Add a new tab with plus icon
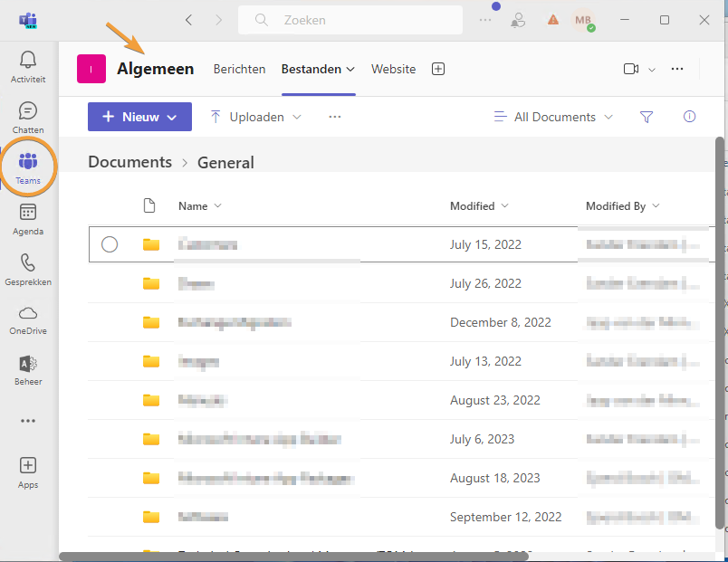The width and height of the screenshot is (728, 562). click(x=438, y=69)
